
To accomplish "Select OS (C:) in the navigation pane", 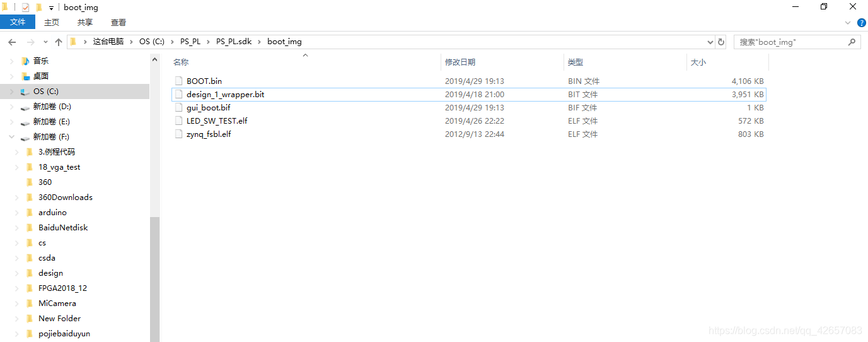I will pyautogui.click(x=45, y=91).
